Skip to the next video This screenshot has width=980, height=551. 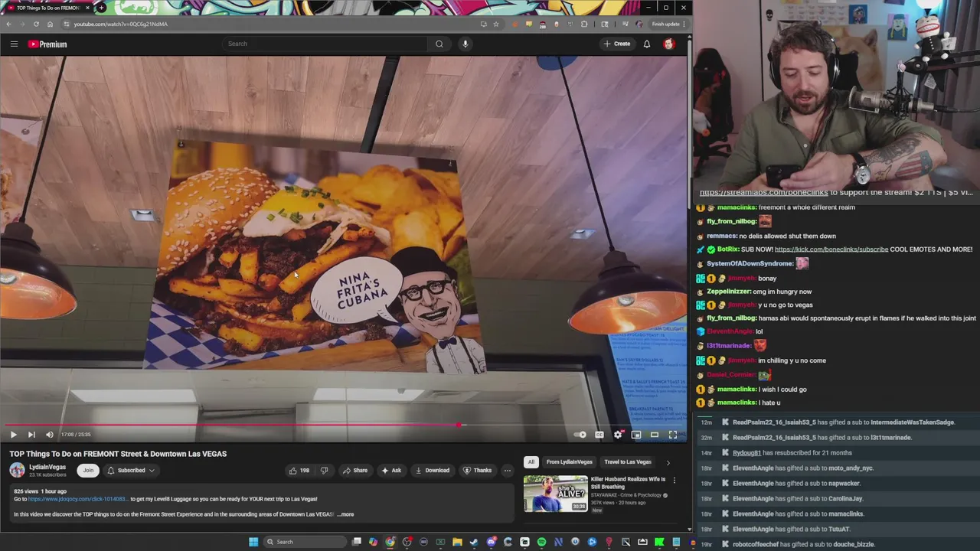(31, 435)
